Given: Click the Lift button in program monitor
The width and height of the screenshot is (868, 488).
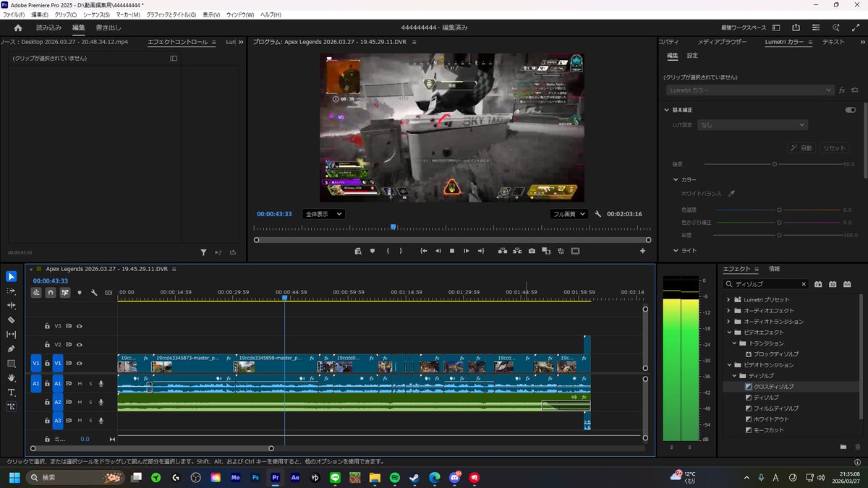Looking at the screenshot, I should [503, 251].
